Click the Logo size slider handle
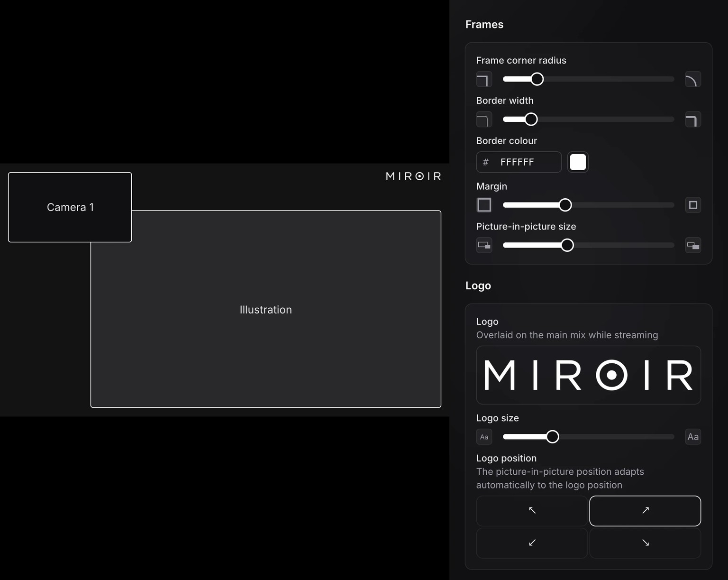728x580 pixels. click(x=552, y=437)
